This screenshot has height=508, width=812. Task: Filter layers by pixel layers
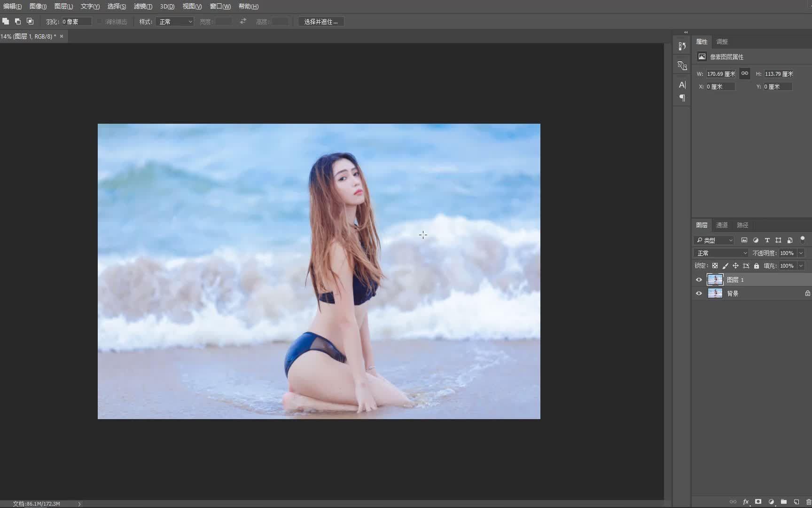pos(744,240)
